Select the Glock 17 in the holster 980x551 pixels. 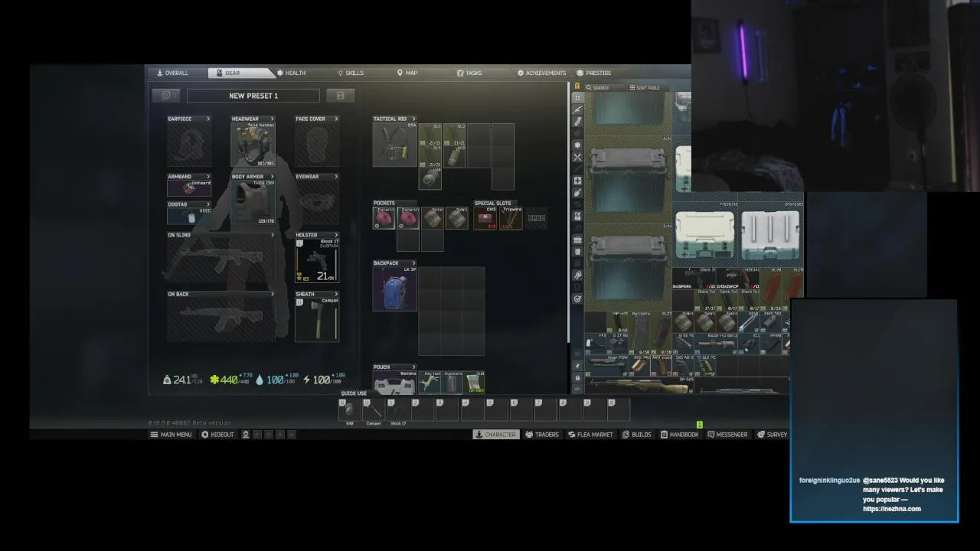coord(317,260)
